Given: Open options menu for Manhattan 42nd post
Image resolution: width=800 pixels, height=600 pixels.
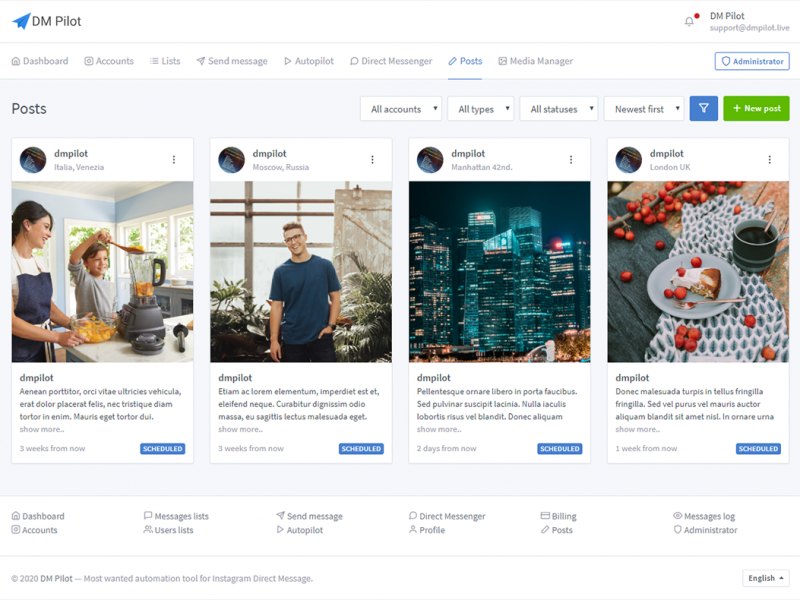Looking at the screenshot, I should coord(571,160).
